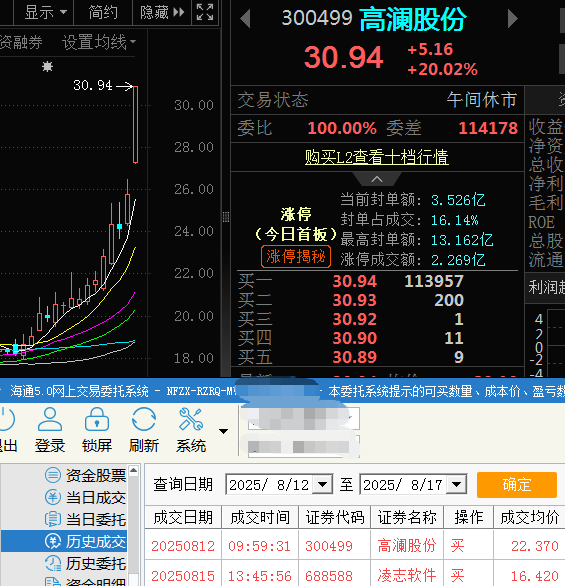Click average price 22.370 cell
The height and width of the screenshot is (586, 565).
click(535, 546)
